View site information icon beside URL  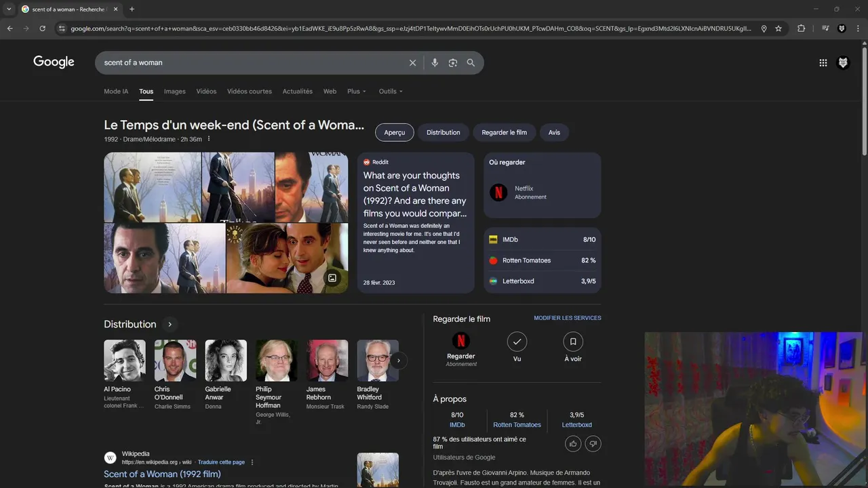click(62, 28)
